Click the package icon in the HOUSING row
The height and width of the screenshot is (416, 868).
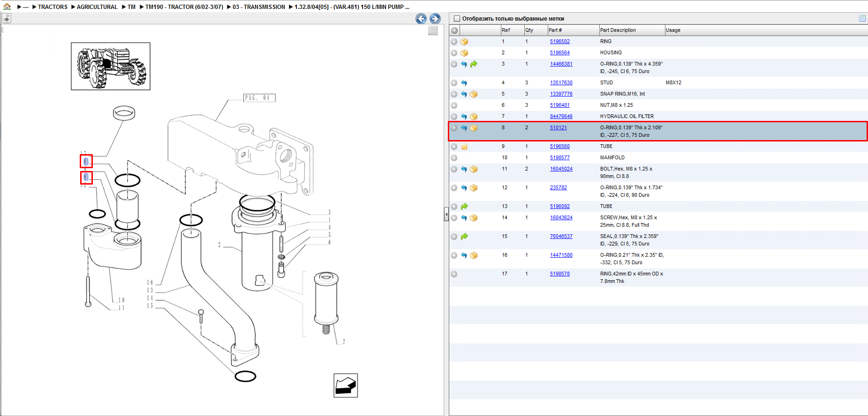click(464, 53)
